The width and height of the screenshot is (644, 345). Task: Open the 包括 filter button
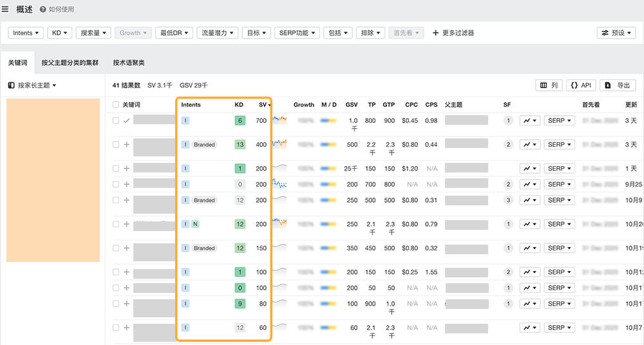point(338,33)
